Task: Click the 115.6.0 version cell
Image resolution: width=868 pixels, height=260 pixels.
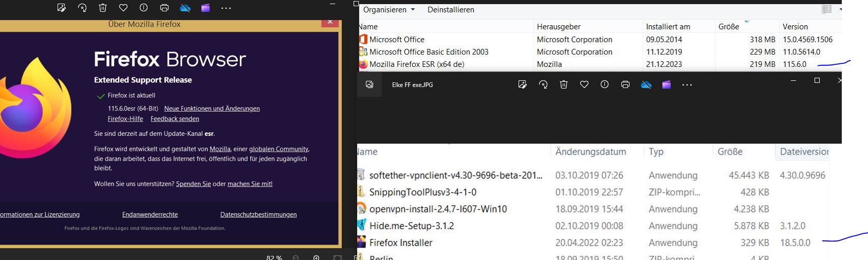Action: pos(795,64)
